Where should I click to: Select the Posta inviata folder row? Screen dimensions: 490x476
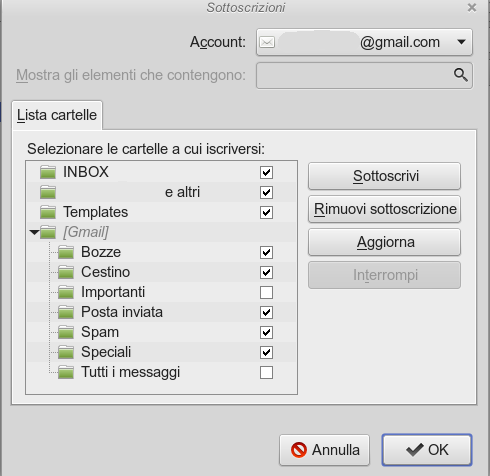(161, 312)
